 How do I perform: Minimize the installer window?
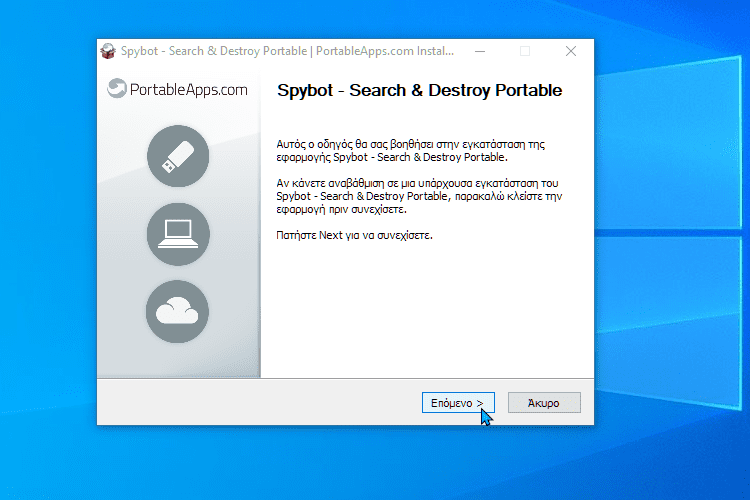pos(480,51)
